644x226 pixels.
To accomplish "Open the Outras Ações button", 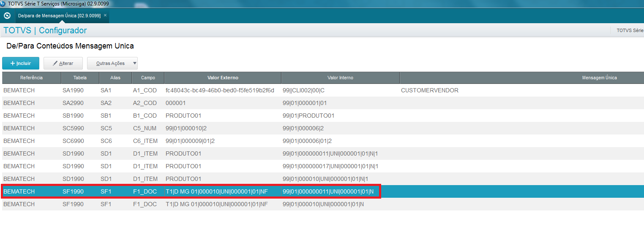I will (x=112, y=63).
